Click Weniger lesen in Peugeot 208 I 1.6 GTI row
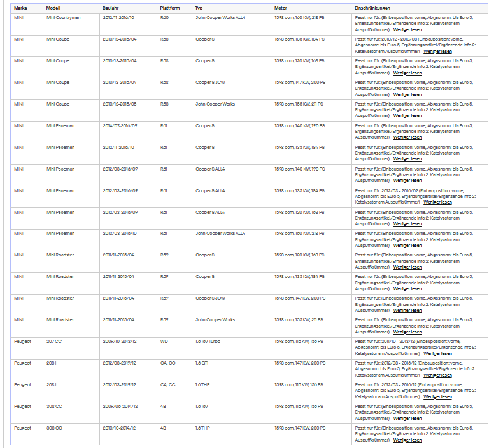The width and height of the screenshot is (496, 448). [x=437, y=375]
